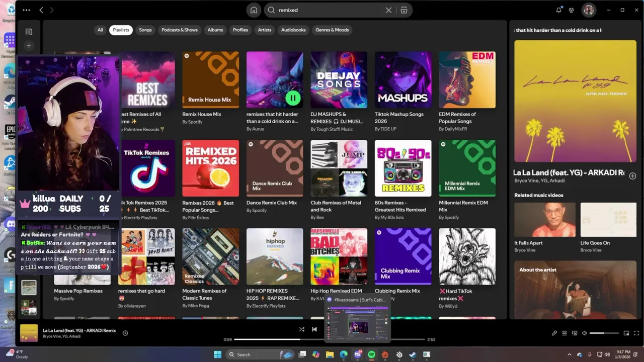Select the All filter chip

100,30
